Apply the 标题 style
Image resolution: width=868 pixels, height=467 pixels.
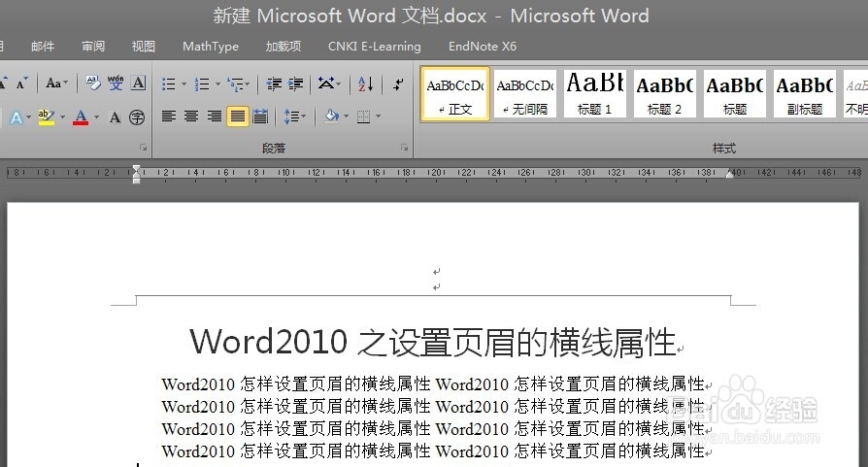tap(735, 93)
